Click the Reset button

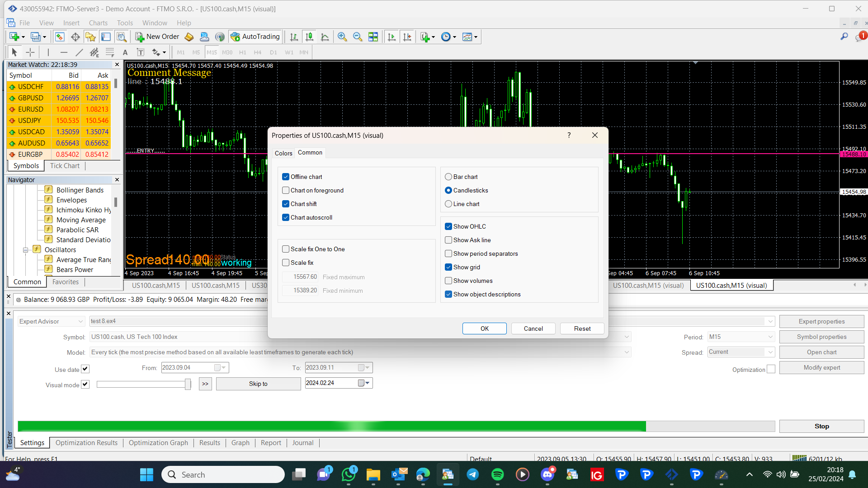point(582,328)
